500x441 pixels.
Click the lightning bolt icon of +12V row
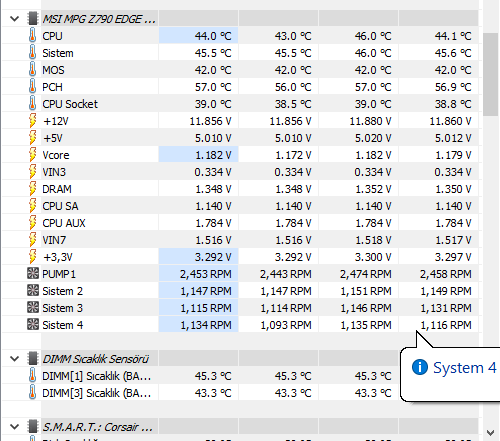coord(33,121)
